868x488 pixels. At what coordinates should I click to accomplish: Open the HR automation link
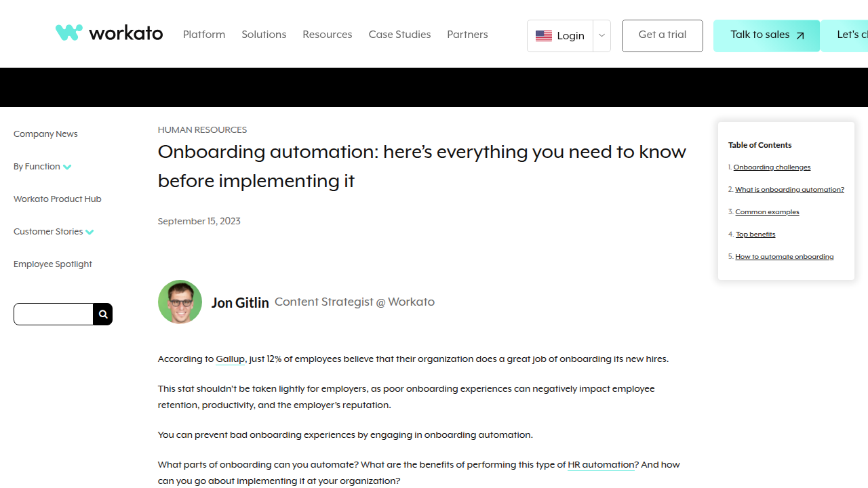[601, 465]
